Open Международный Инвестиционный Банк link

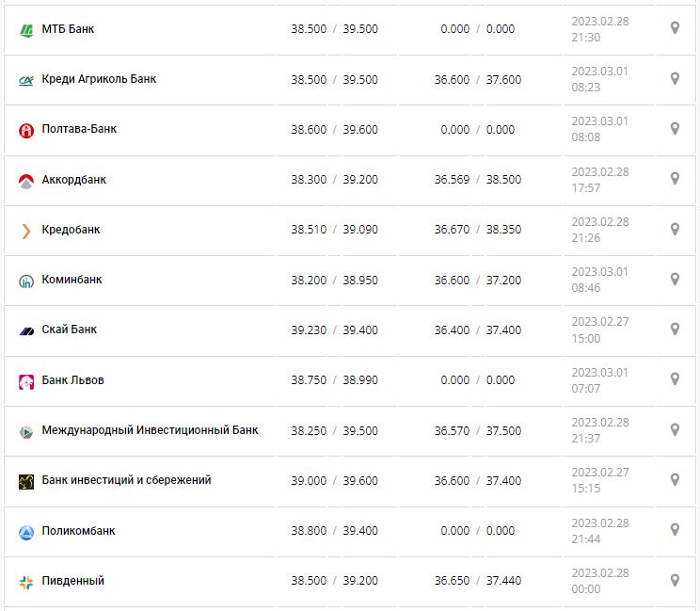(x=150, y=430)
